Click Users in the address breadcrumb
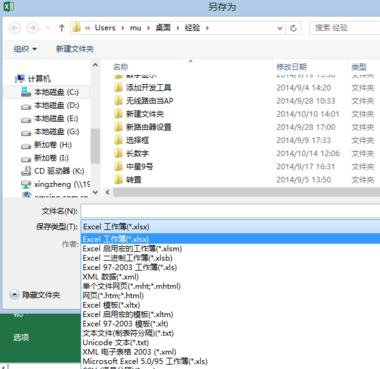The width and height of the screenshot is (380, 369). pos(105,28)
